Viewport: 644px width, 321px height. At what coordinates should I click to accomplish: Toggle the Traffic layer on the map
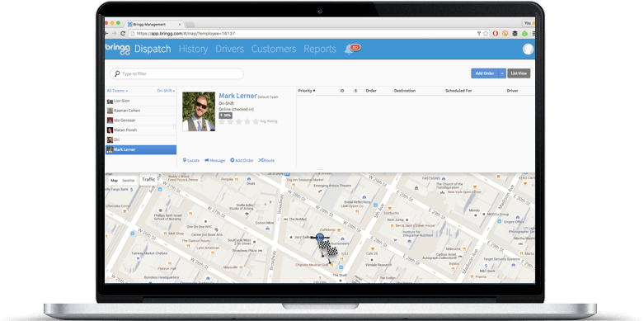tap(148, 180)
